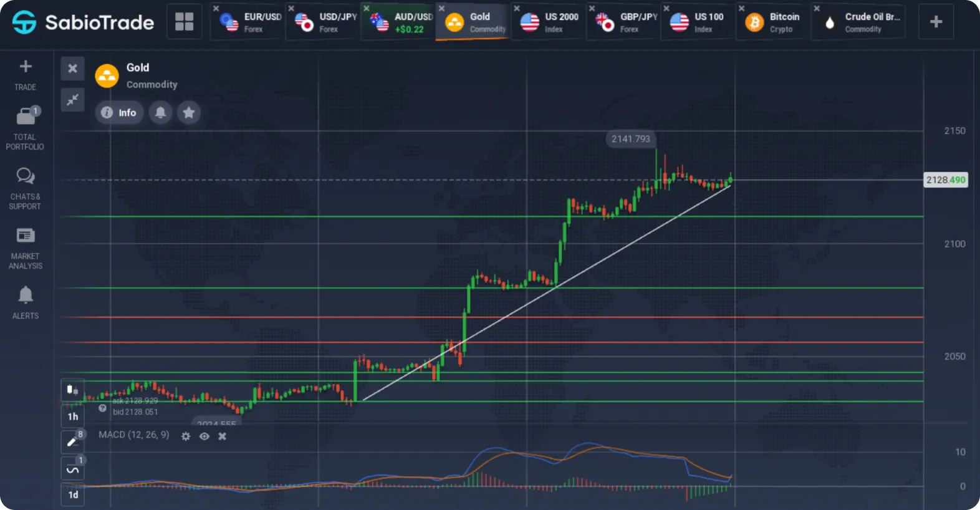This screenshot has height=510, width=980.
Task: Collapse chart with shrink arrows icon
Action: 72,99
